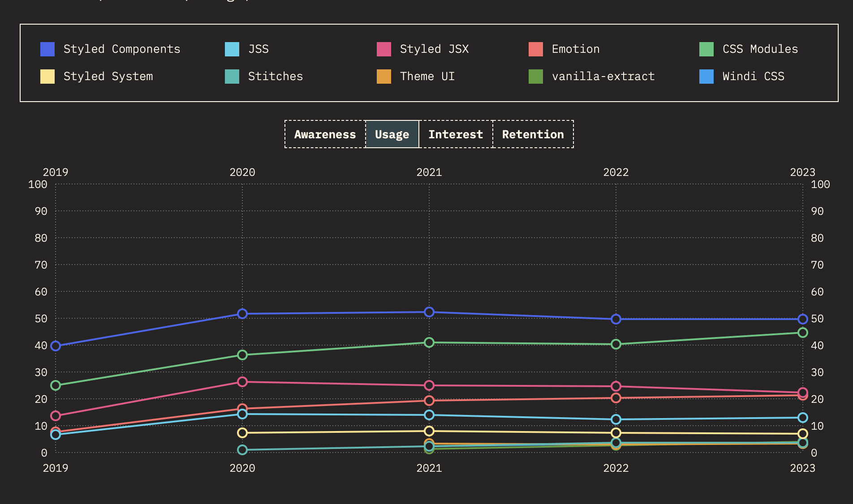Switch to the Awareness tab
Image resolution: width=853 pixels, height=504 pixels.
325,134
